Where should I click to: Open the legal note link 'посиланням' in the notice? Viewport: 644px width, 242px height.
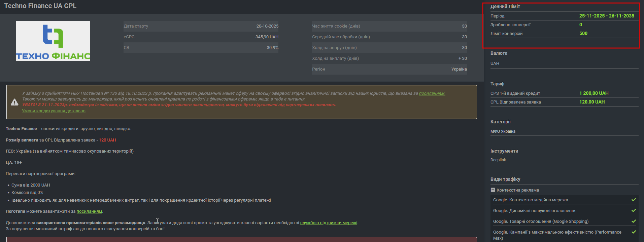tap(432, 93)
